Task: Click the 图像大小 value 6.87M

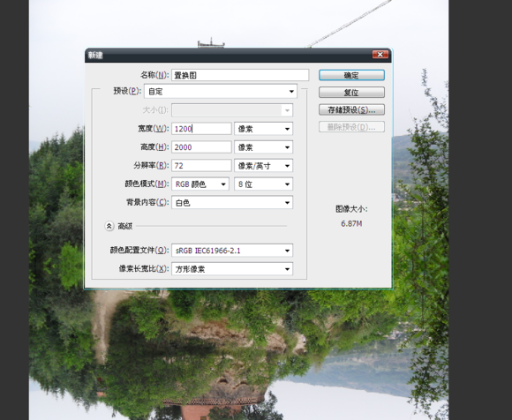Action: [x=351, y=223]
